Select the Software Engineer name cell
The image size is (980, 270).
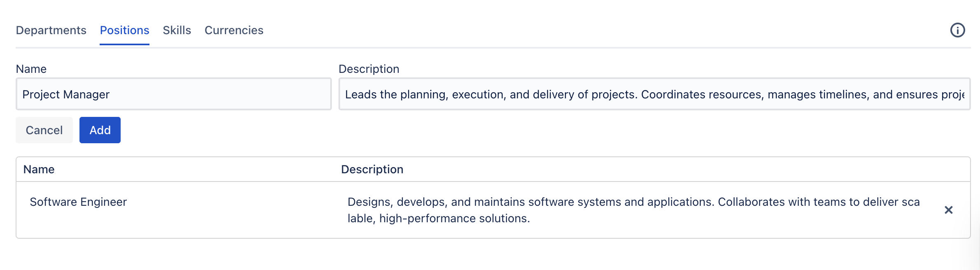[x=78, y=202]
